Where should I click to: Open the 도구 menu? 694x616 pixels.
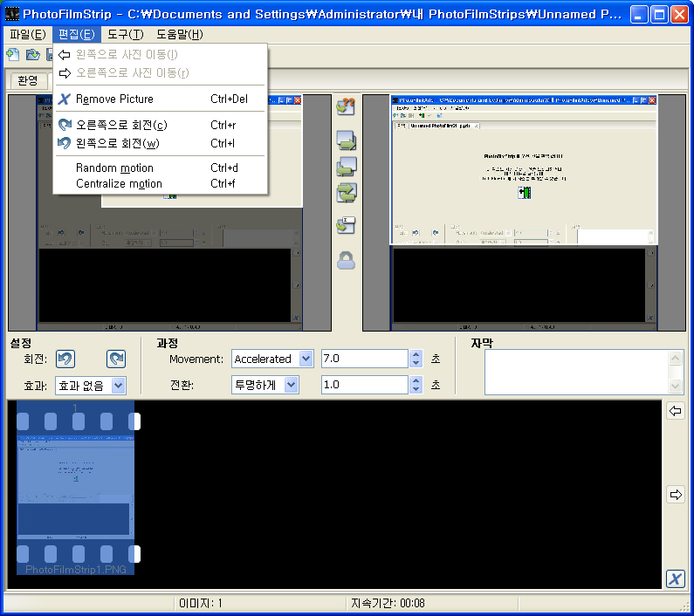(126, 35)
